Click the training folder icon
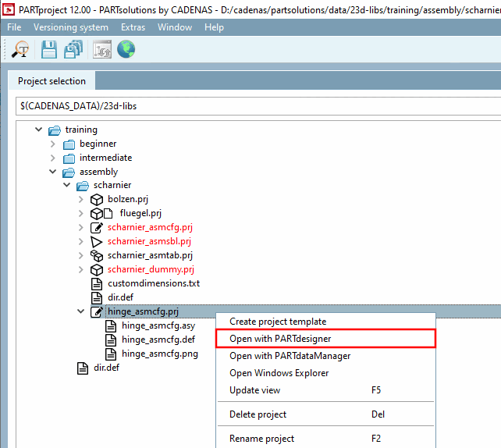 point(55,130)
